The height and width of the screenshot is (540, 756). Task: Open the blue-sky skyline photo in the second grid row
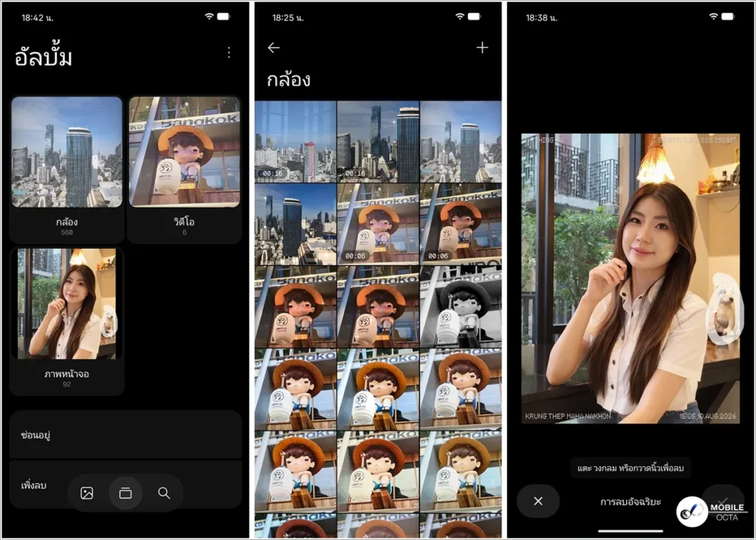click(295, 224)
